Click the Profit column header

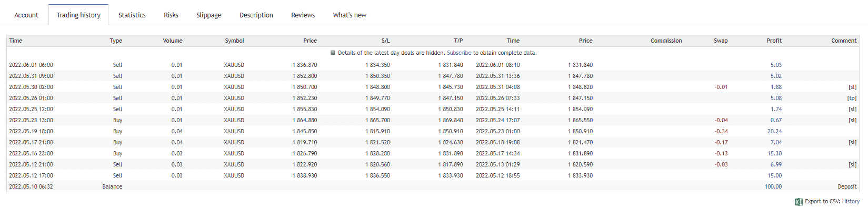tap(774, 41)
